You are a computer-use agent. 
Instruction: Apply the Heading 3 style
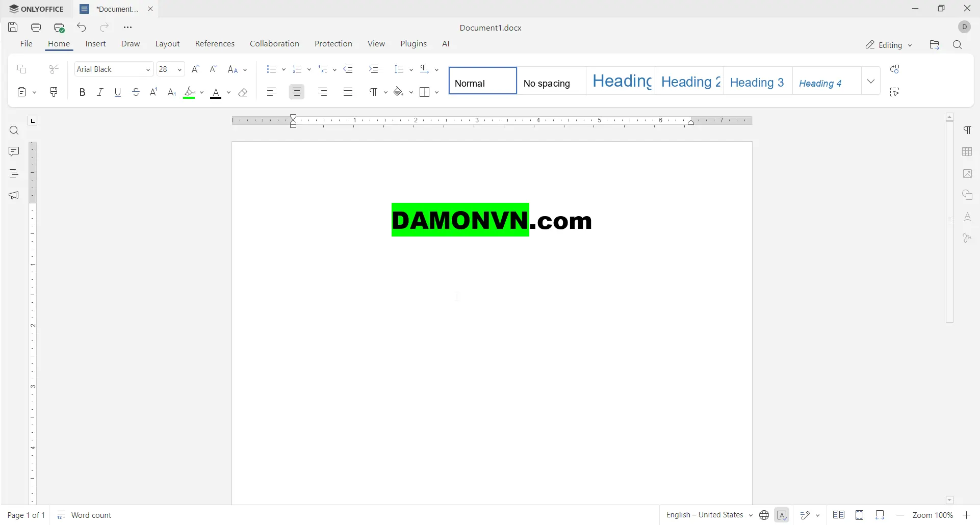[758, 81]
